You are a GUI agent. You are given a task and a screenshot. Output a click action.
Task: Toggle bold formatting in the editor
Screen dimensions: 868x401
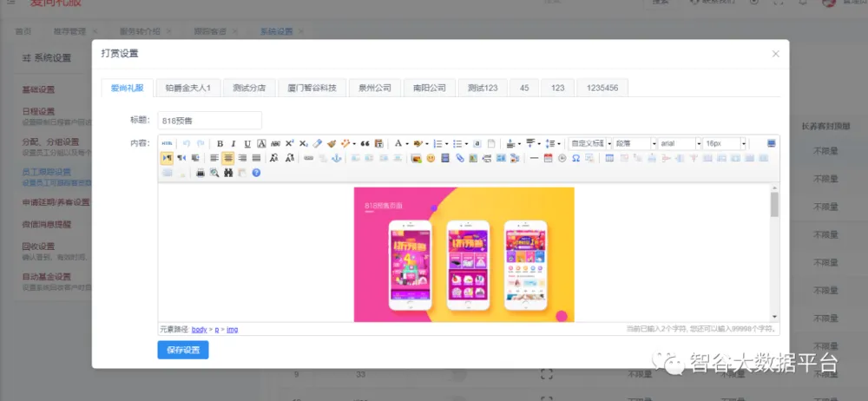point(220,143)
